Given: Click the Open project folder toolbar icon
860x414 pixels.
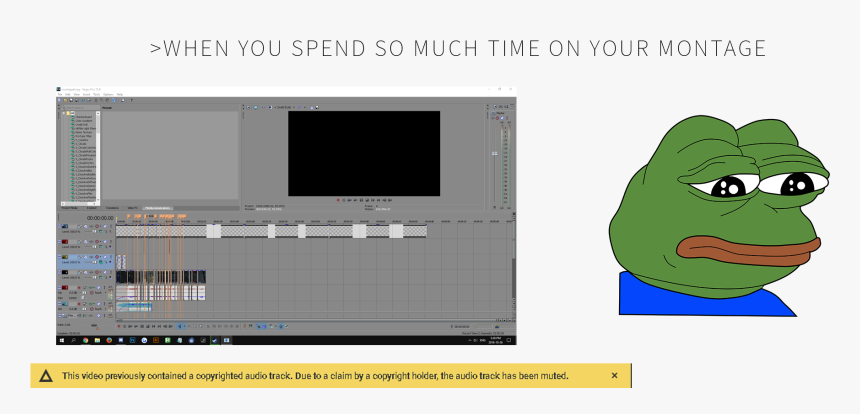Looking at the screenshot, I should pos(65,100).
